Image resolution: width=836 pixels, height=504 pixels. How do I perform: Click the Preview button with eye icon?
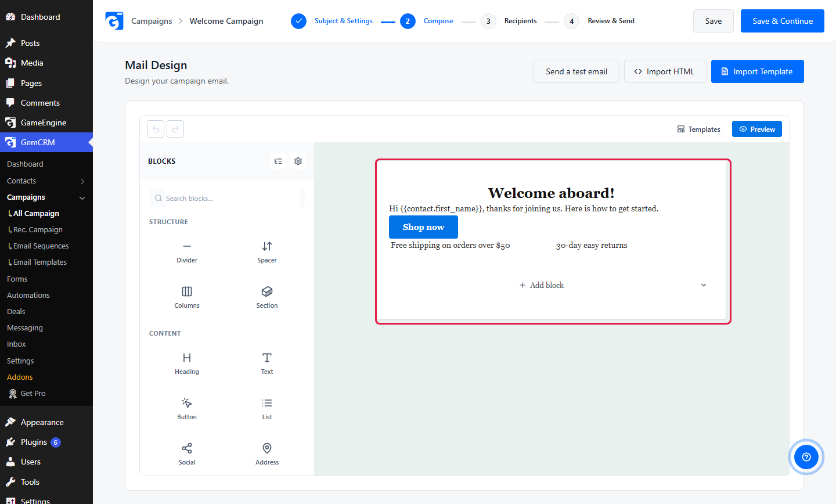(757, 129)
